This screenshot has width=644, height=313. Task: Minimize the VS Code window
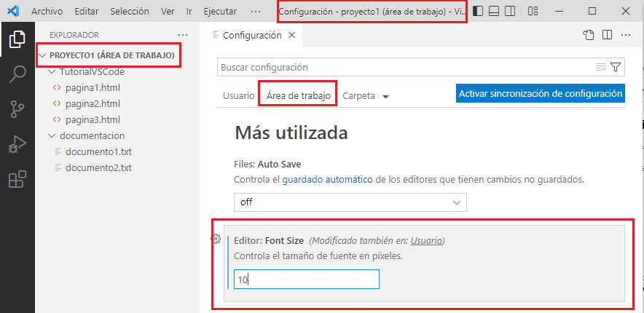[559, 12]
